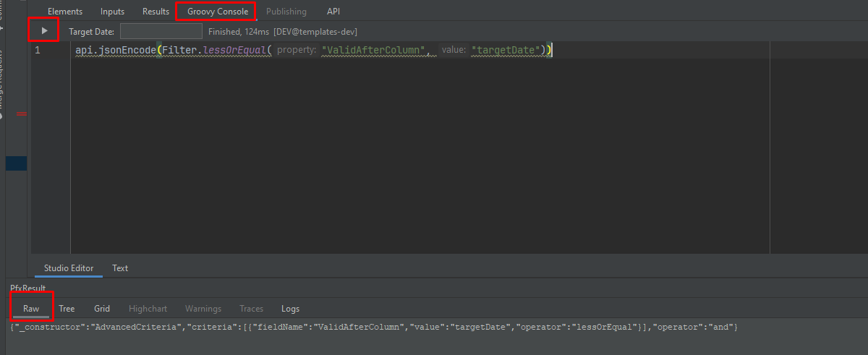Switch to the Studio Editor view

tap(69, 268)
